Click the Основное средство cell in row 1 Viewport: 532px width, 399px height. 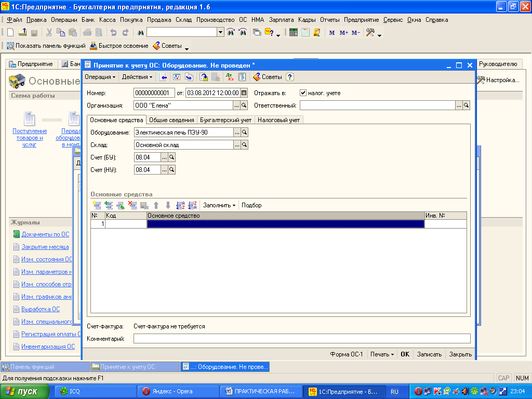click(x=285, y=224)
